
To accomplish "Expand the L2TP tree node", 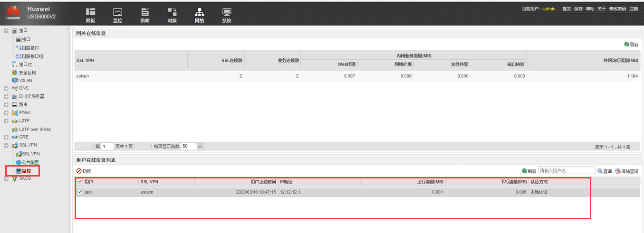I will coord(6,121).
